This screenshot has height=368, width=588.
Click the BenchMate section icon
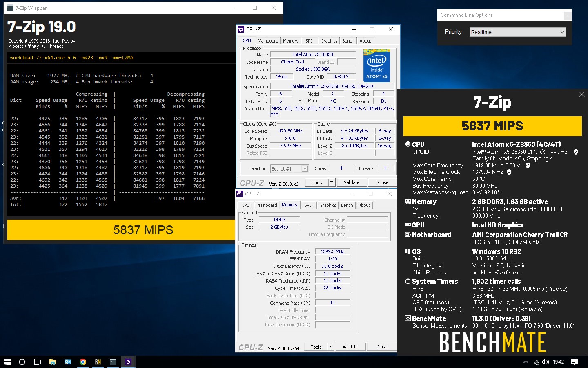(x=408, y=319)
